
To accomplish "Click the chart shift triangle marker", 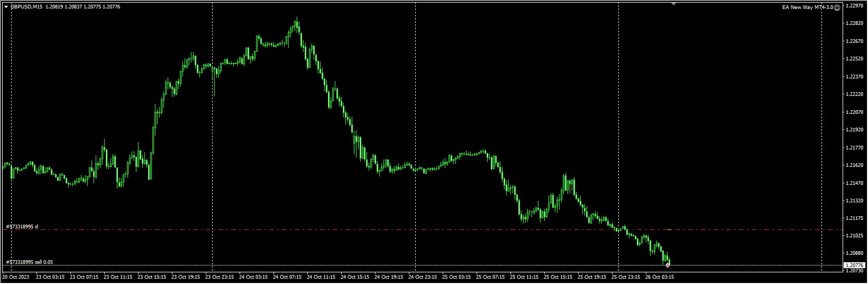I will coord(673,4).
